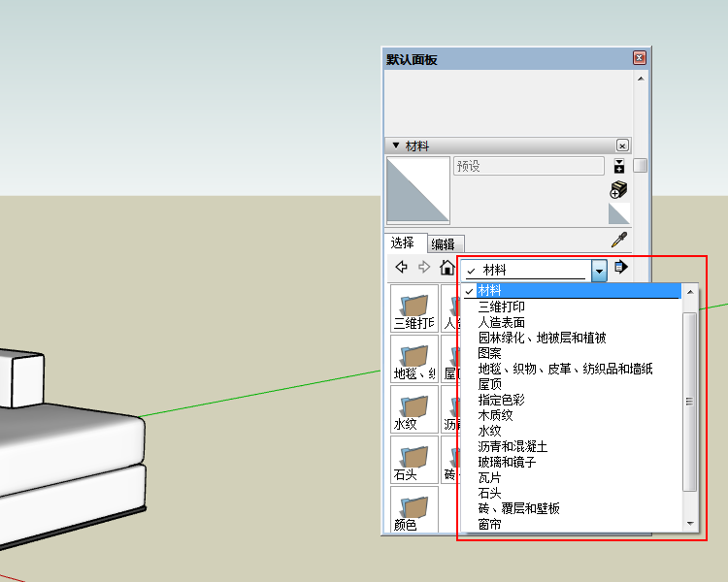Choose 玻璃和镜子 from the dropdown list

[507, 462]
